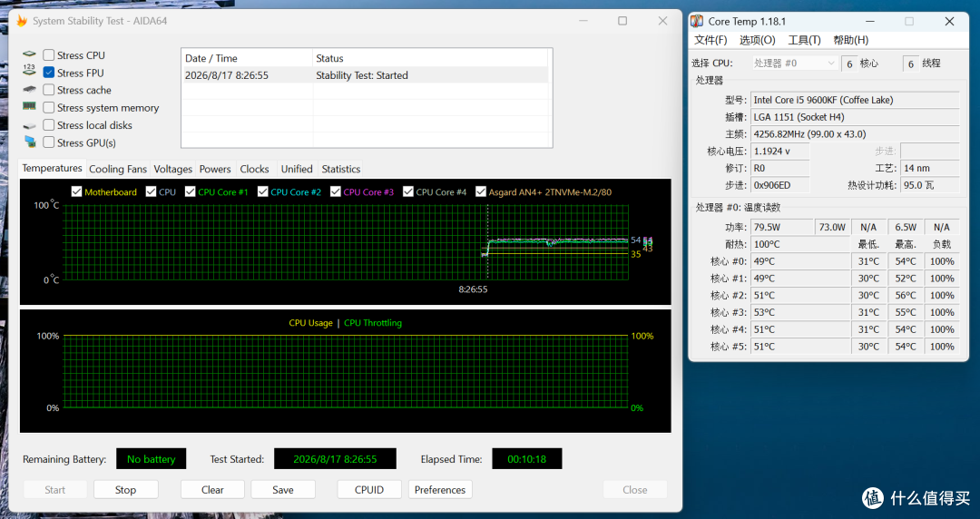The image size is (980, 519).
Task: Open the 选择 CPU processor dropdown in Core Temp
Action: coord(794,64)
